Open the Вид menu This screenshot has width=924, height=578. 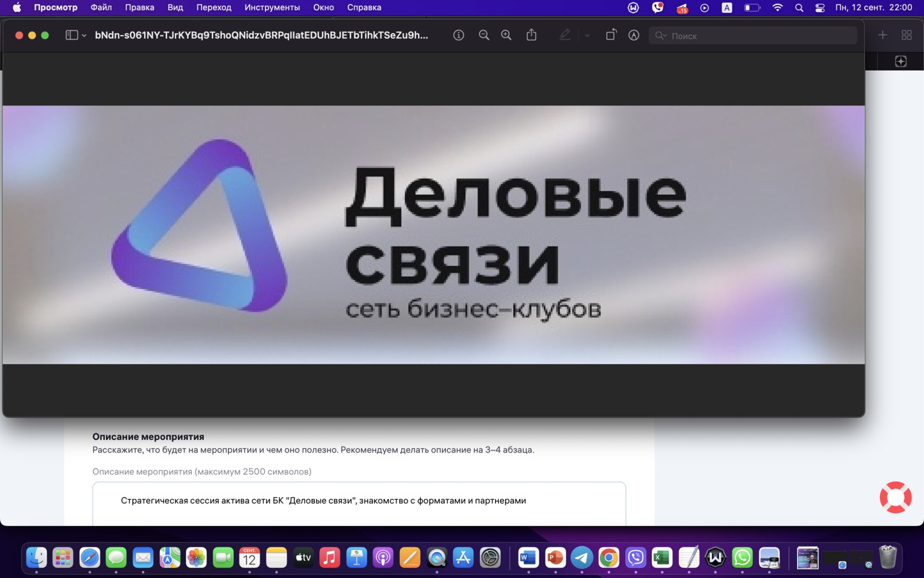click(174, 7)
